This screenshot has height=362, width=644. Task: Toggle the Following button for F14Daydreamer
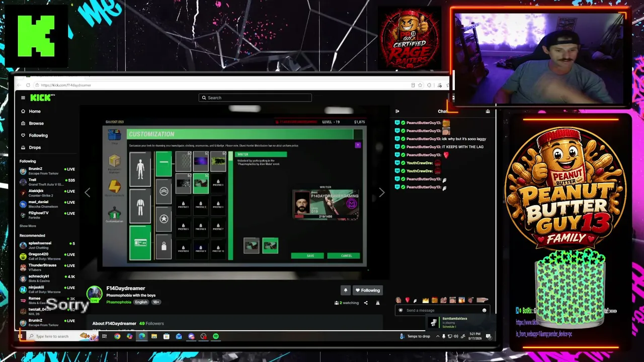[x=367, y=290]
